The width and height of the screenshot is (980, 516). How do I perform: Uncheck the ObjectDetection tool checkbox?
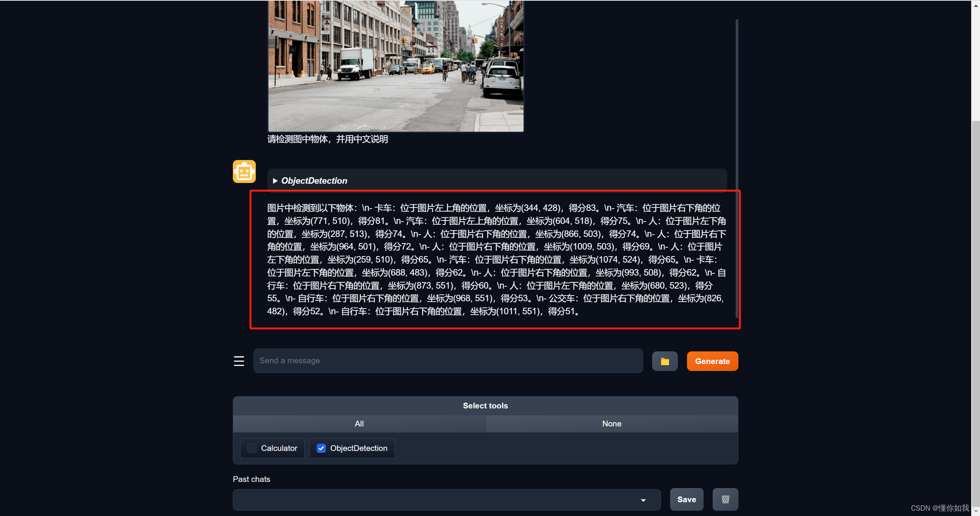tap(321, 448)
